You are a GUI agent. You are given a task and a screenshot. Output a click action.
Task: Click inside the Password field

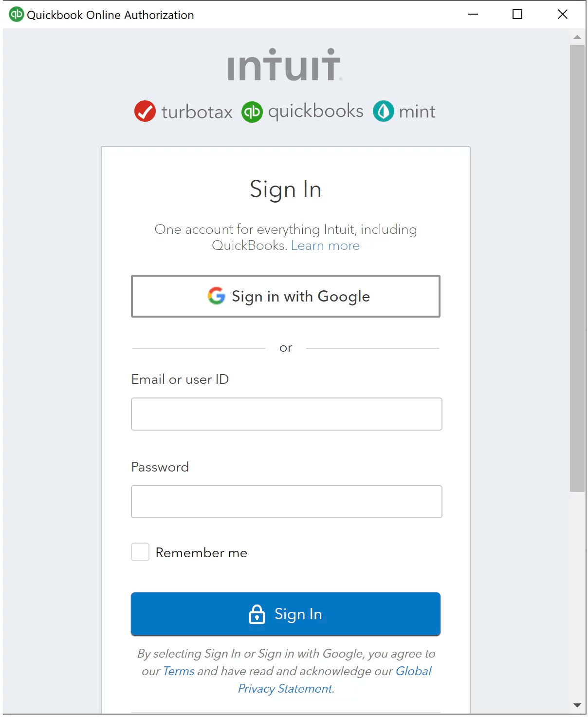coord(286,501)
